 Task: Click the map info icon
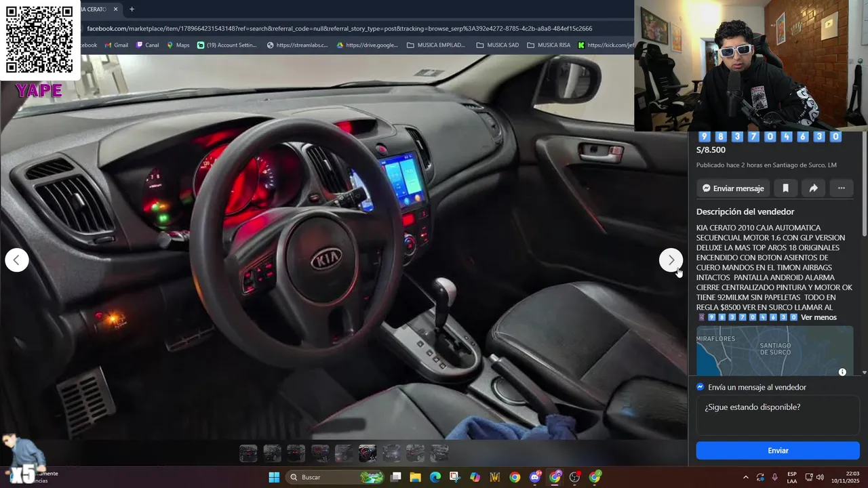[x=842, y=372]
